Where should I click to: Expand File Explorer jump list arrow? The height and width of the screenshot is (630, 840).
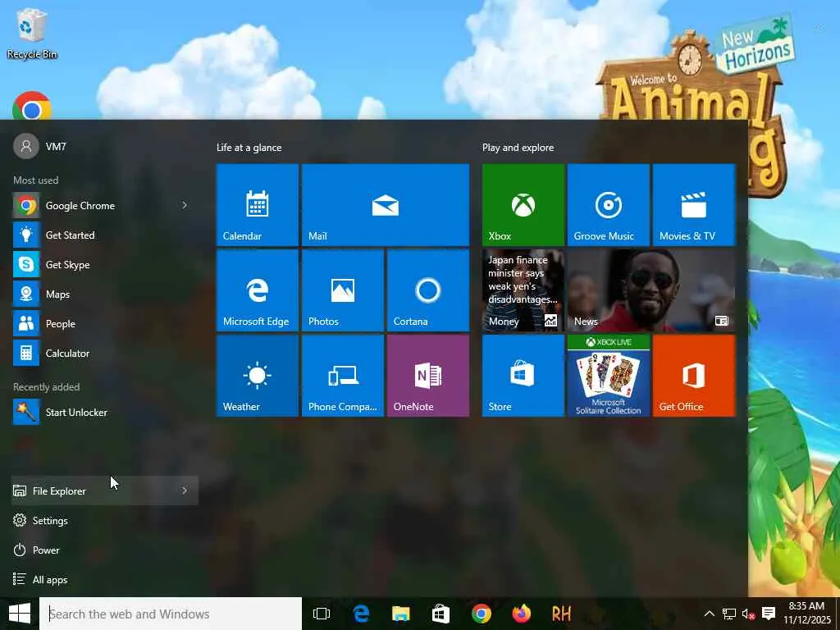click(x=185, y=491)
